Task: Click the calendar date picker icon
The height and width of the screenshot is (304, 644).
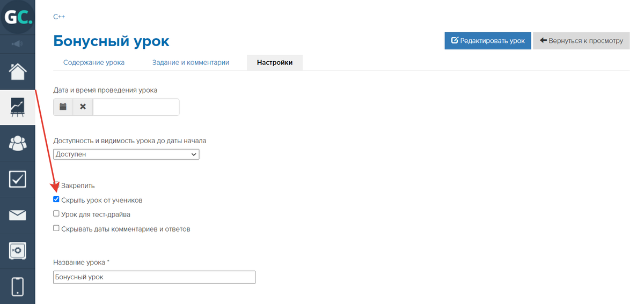Action: [63, 107]
